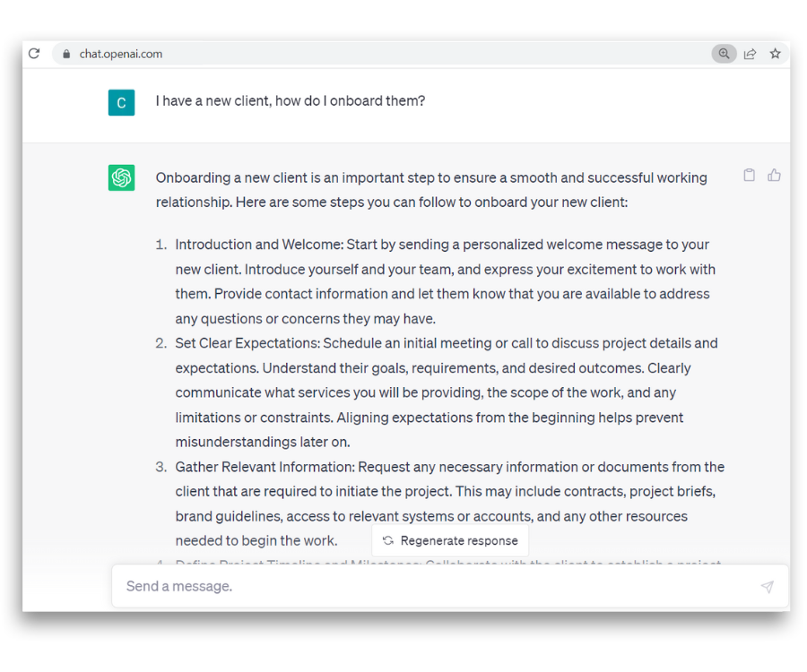Click the response's opening paragraph text
807x672 pixels.
click(431, 190)
